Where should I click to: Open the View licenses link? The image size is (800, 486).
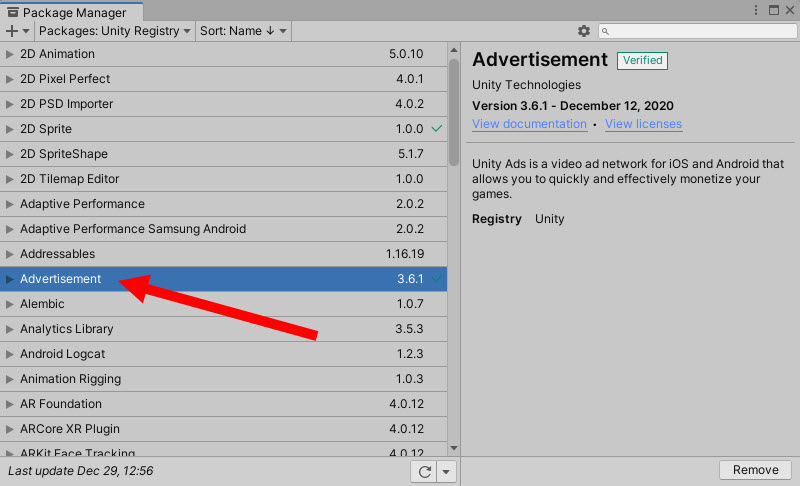[643, 124]
